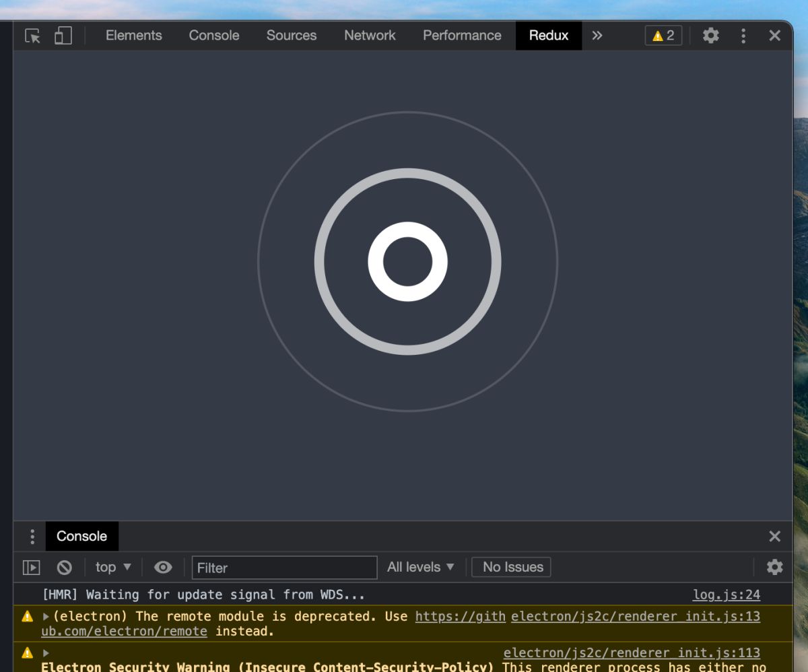Open the renderer_init.js:113 source link
Screen dimensions: 808x672
point(632,652)
